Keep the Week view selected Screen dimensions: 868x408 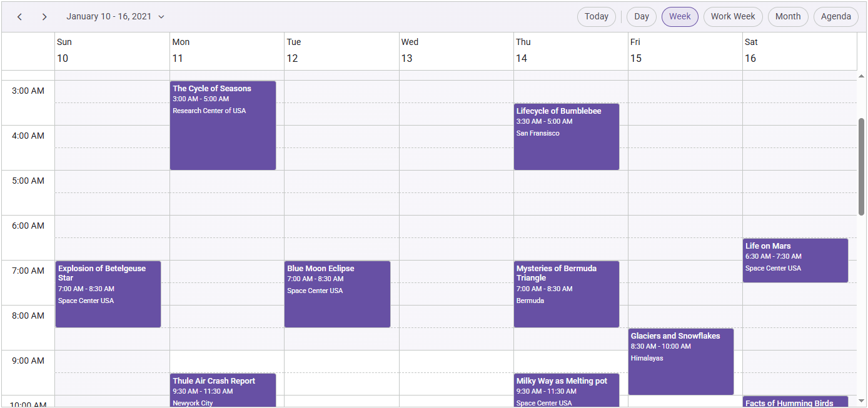coord(680,16)
